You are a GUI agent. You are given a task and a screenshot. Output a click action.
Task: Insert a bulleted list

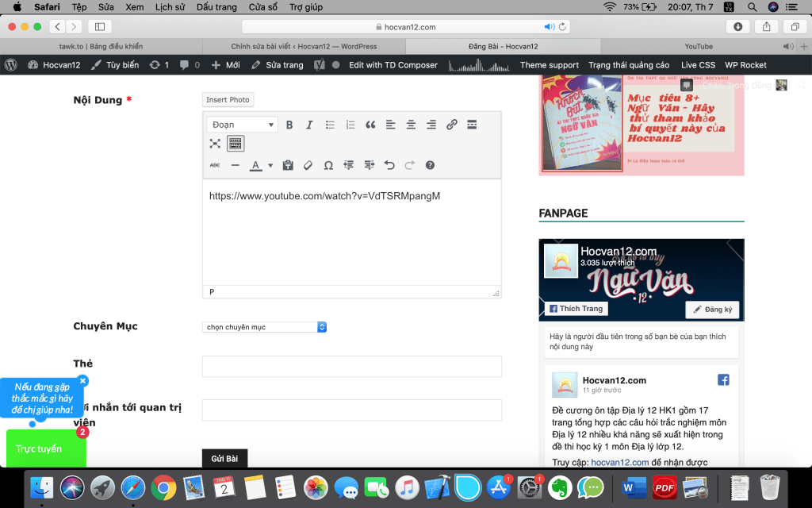(x=330, y=125)
